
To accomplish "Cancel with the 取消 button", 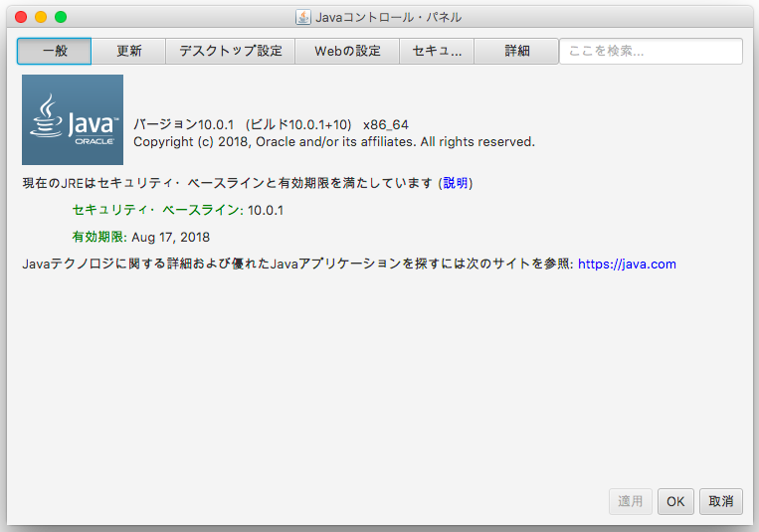I will pyautogui.click(x=721, y=501).
